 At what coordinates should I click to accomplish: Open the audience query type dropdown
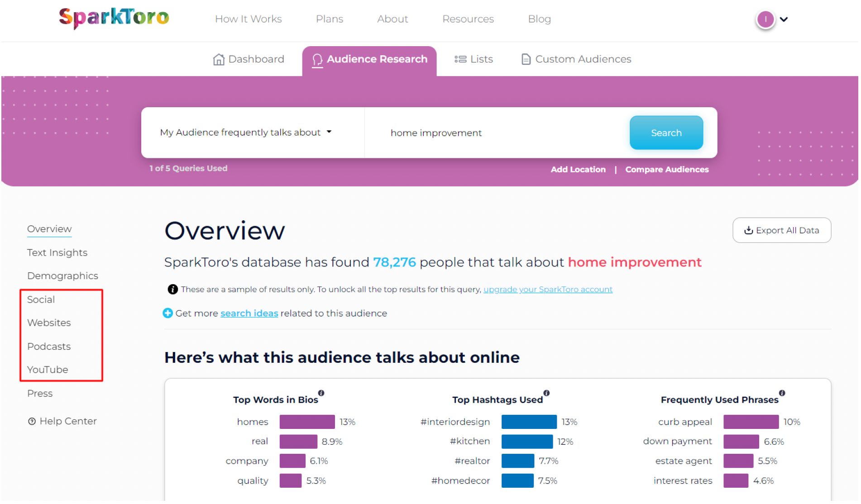tap(246, 133)
